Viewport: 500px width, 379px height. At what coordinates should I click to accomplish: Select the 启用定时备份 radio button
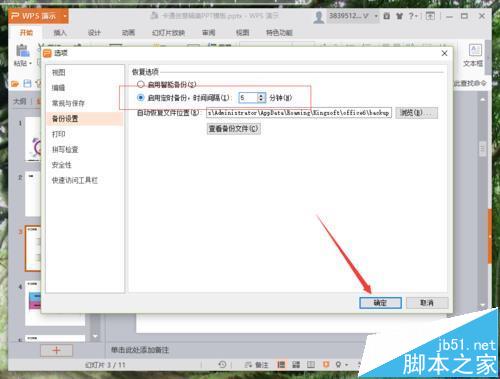[141, 98]
